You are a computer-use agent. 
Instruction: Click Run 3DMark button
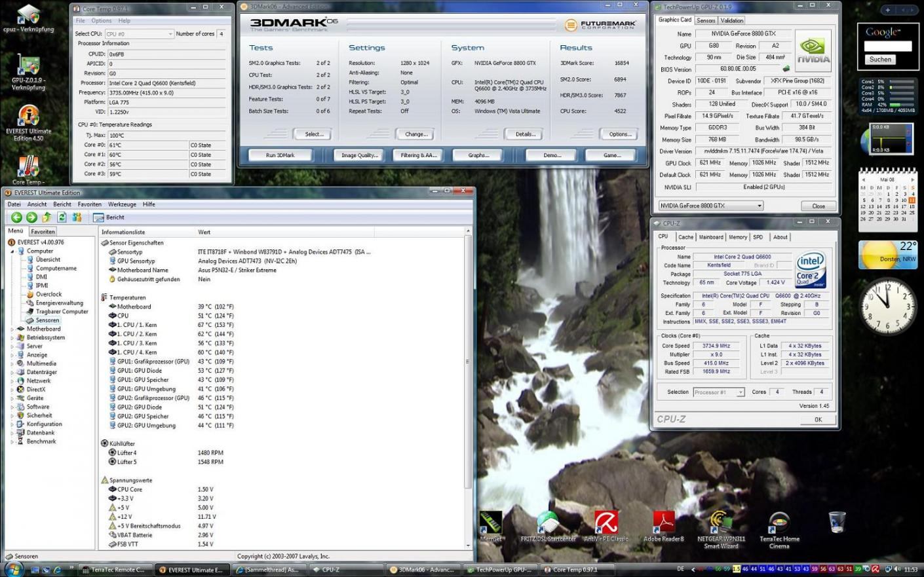point(280,155)
